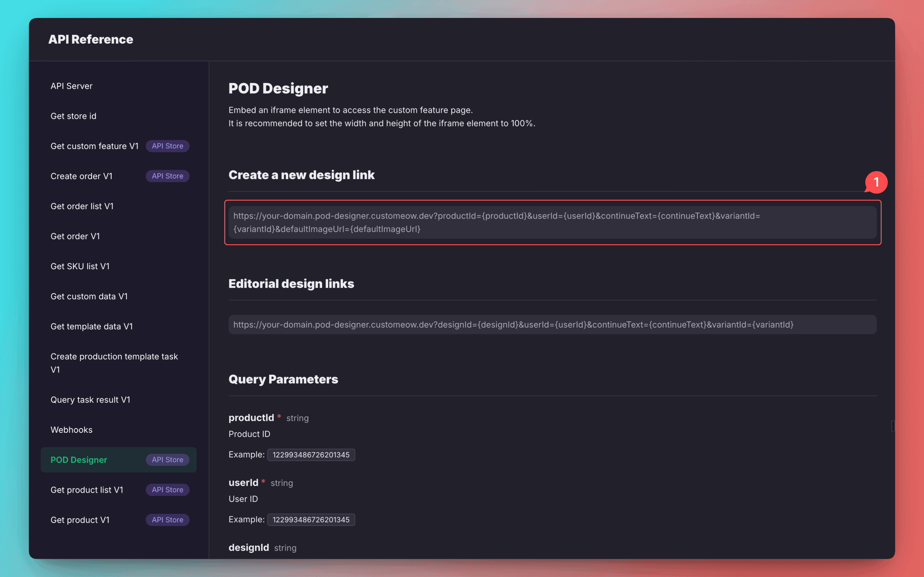This screenshot has height=577, width=924.
Task: Navigate to Get order V1 docs
Action: click(x=75, y=236)
